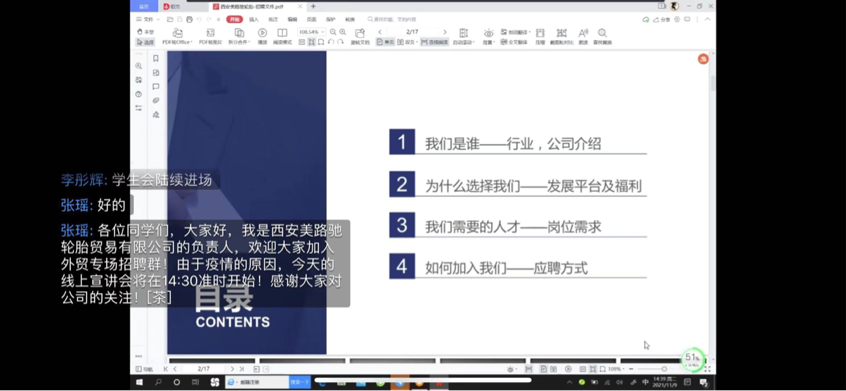Expand the zoom percentage dropdown 108.54%
Screen dimensions: 846x391
coord(312,32)
